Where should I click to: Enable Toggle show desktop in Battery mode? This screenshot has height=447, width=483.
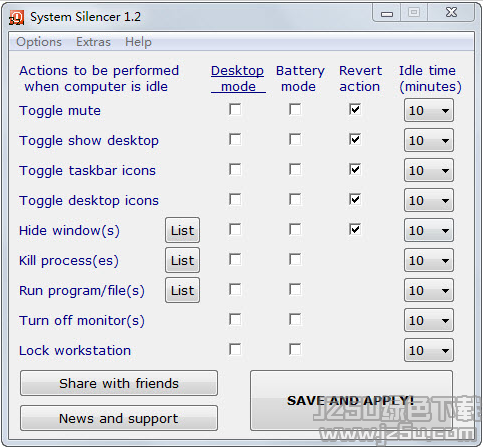tap(295, 139)
